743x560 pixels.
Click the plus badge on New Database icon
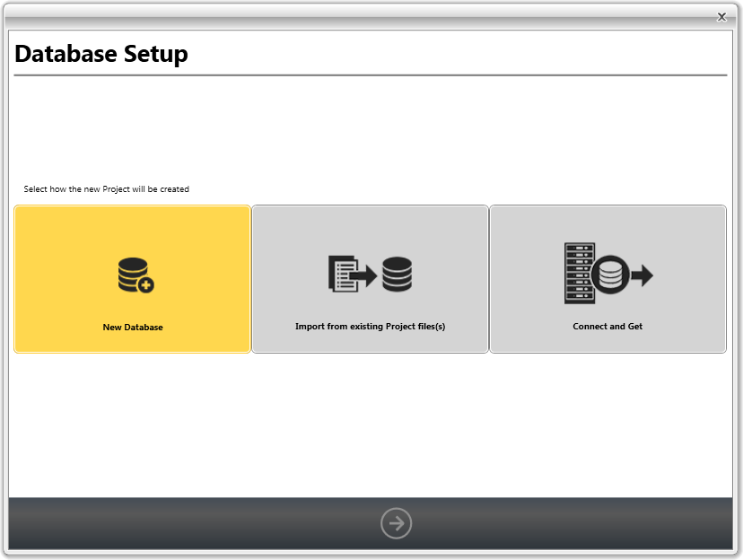(146, 285)
